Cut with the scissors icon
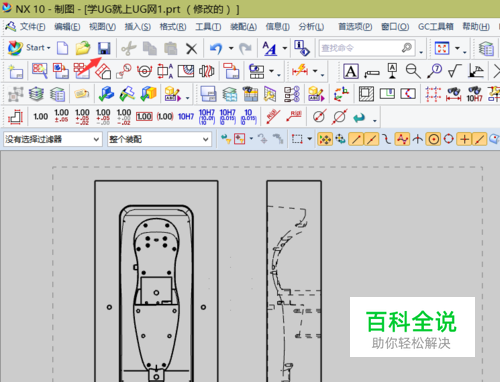 click(x=129, y=48)
